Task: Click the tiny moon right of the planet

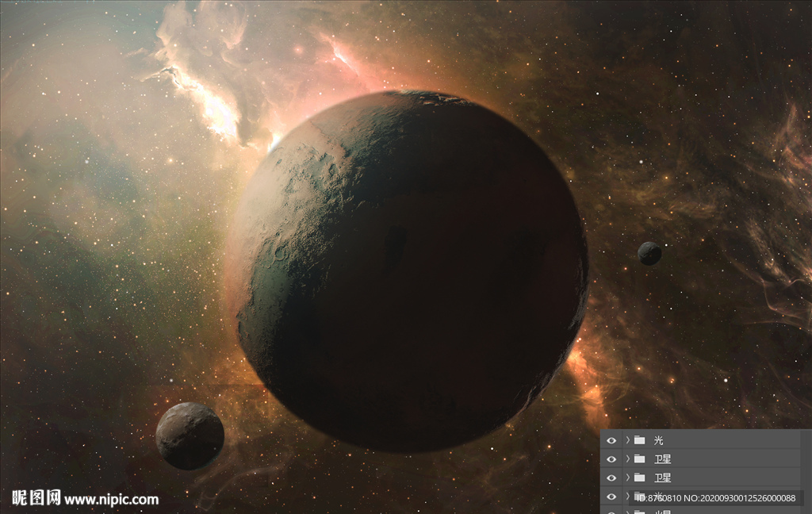Action: (x=649, y=253)
